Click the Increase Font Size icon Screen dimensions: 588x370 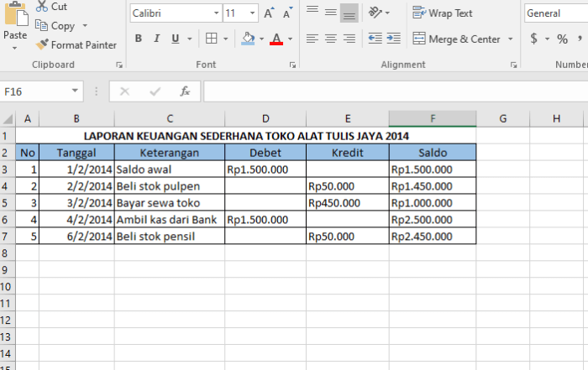tap(269, 13)
